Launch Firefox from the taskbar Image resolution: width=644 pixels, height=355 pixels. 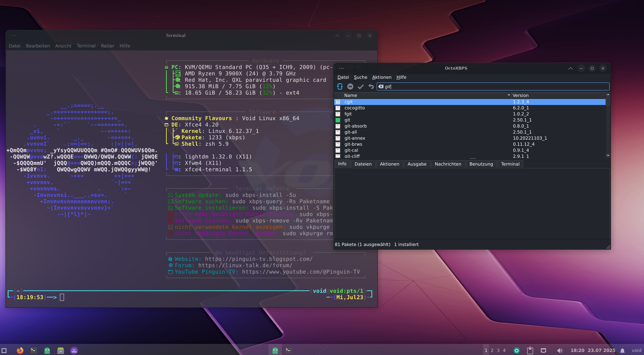pos(20,350)
